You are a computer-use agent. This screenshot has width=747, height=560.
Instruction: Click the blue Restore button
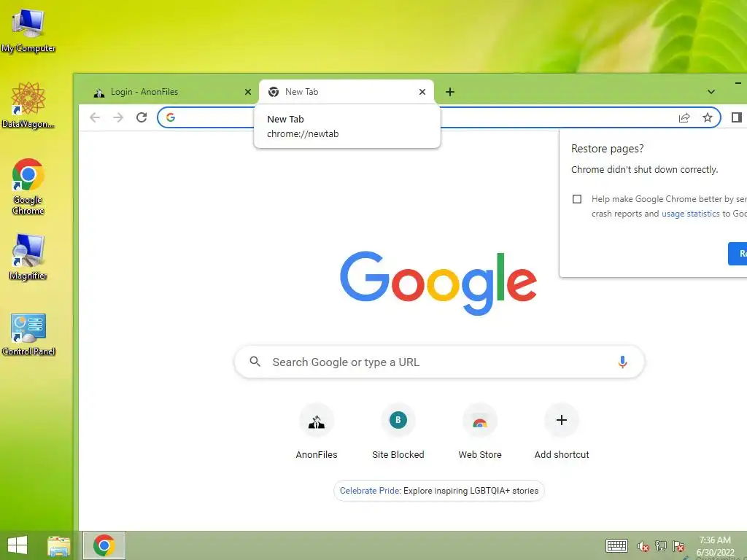point(738,254)
